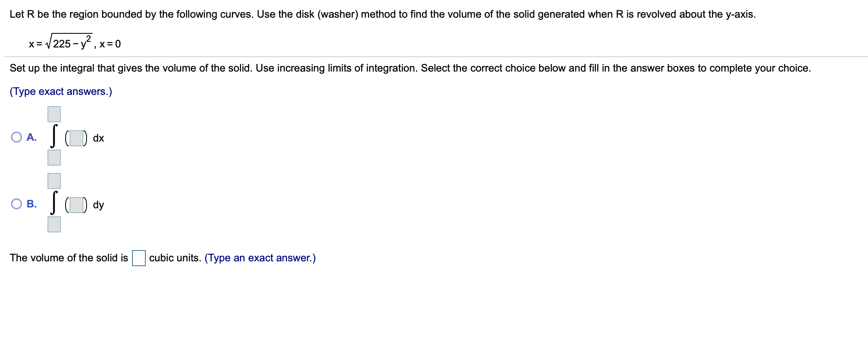The image size is (868, 349).
Task: Click the answer field for solid volume
Action: pyautogui.click(x=138, y=258)
